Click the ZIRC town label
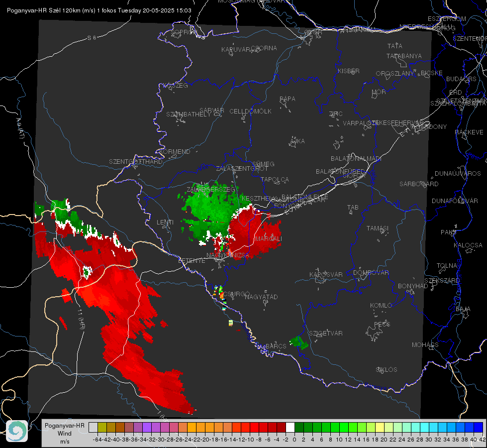 [336, 114]
